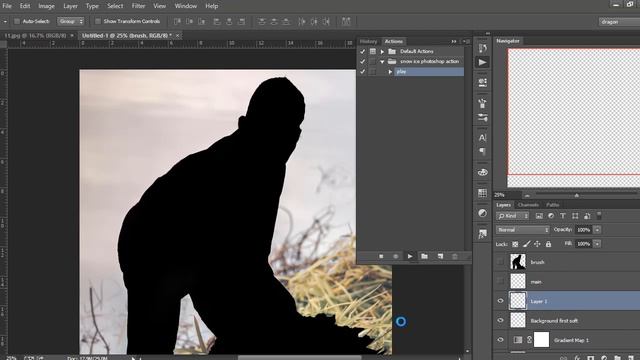Play the selected action in Actions panel
The height and width of the screenshot is (360, 640).
[x=410, y=256]
